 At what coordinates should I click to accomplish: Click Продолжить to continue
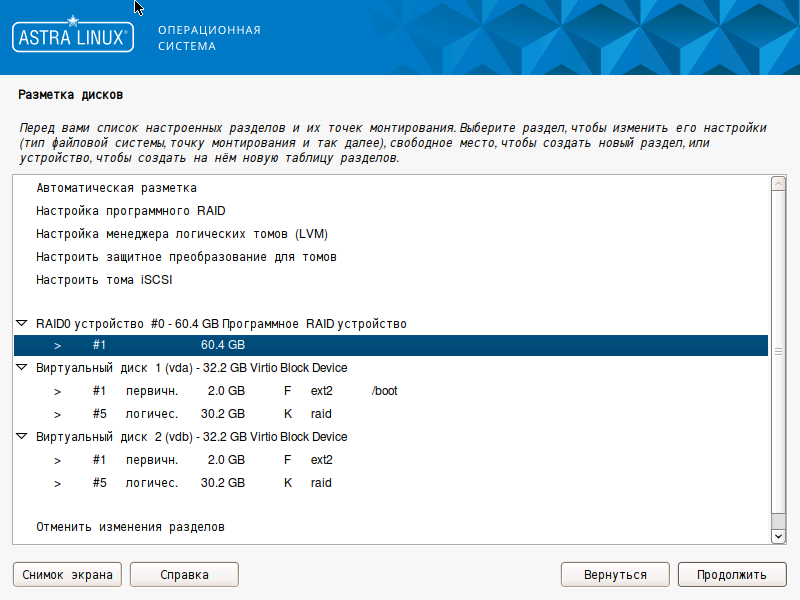(732, 575)
